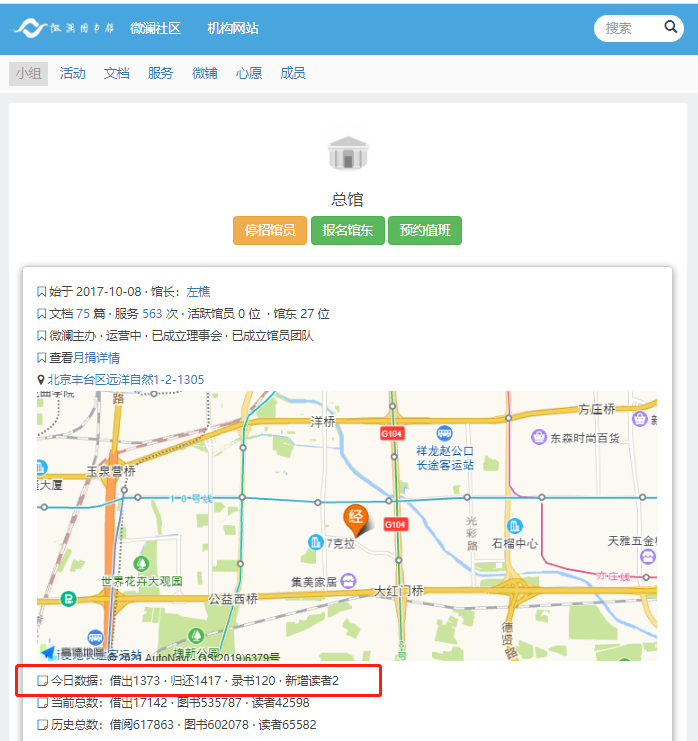Click the library building icon above 总馆

pos(348,153)
